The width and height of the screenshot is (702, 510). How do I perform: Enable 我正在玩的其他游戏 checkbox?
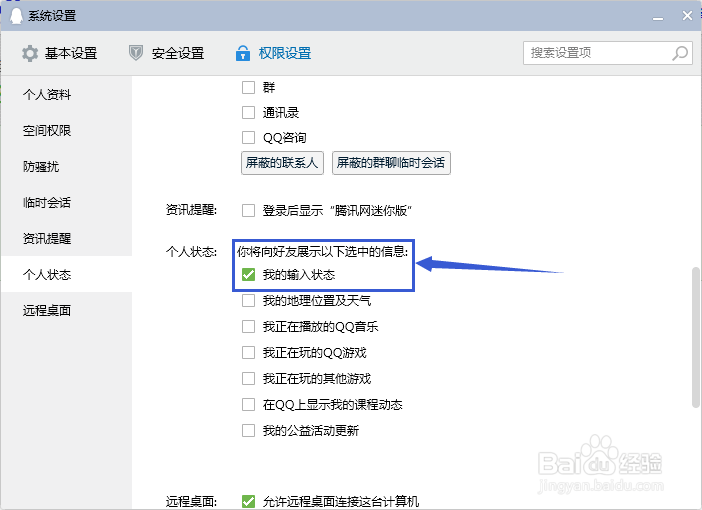point(248,378)
